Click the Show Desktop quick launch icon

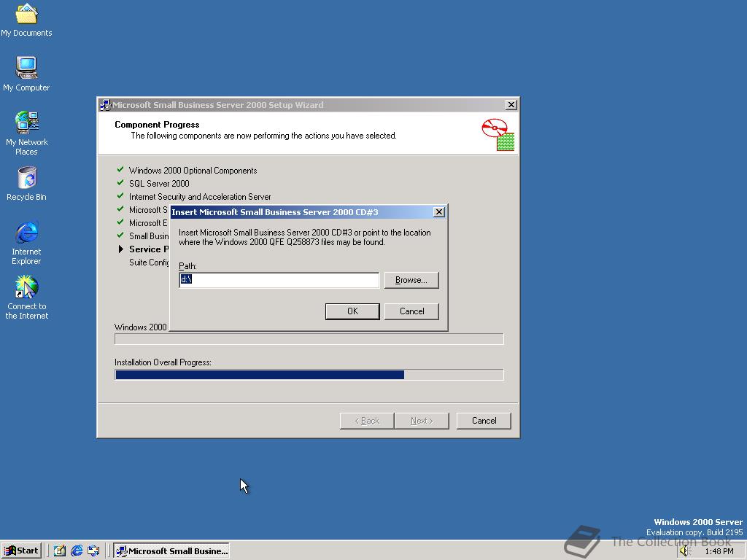60,551
